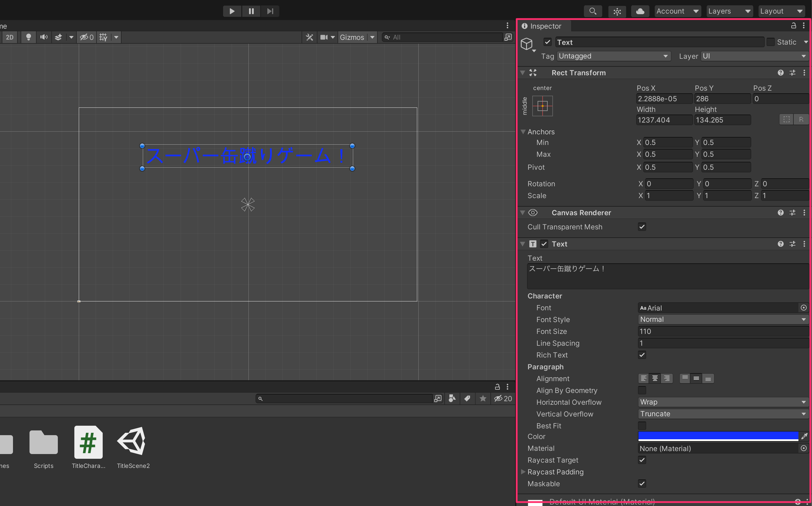Open the cloud services icon
This screenshot has height=506, width=812.
point(640,11)
